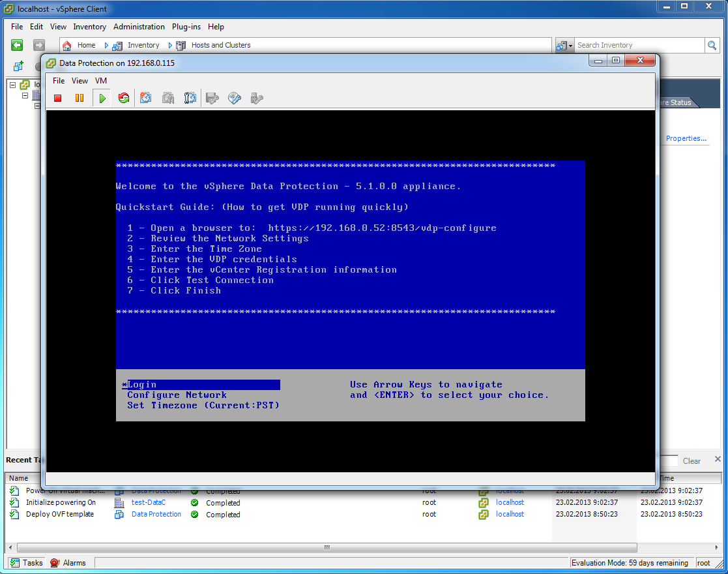Image resolution: width=728 pixels, height=574 pixels.
Task: Click the Deploy OVF template task icon
Action: tap(14, 515)
